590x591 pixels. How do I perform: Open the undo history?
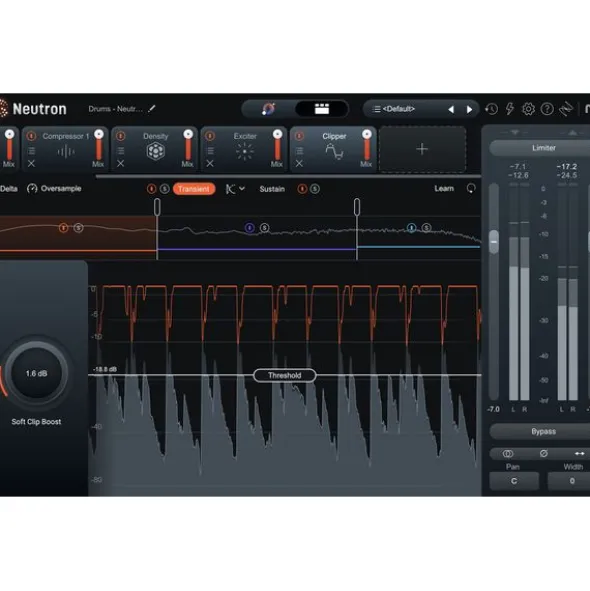pyautogui.click(x=491, y=109)
